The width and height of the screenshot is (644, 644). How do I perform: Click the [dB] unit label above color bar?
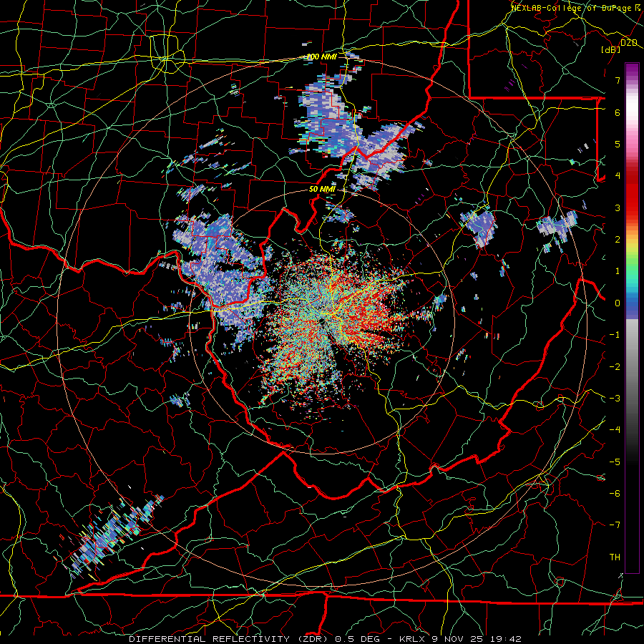(x=610, y=49)
